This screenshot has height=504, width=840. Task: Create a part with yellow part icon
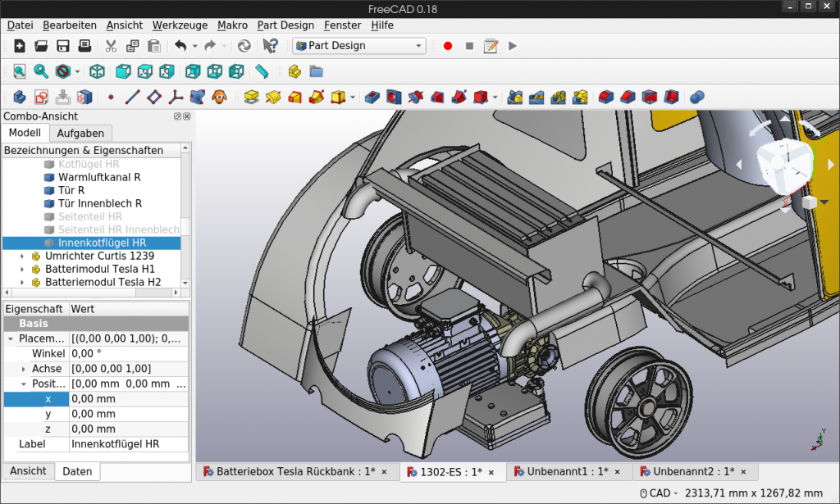pyautogui.click(x=294, y=71)
